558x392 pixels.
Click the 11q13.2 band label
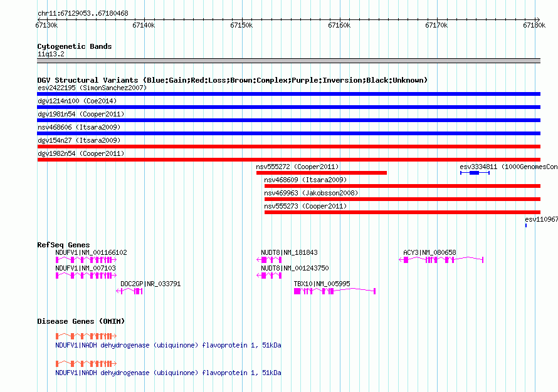point(51,54)
